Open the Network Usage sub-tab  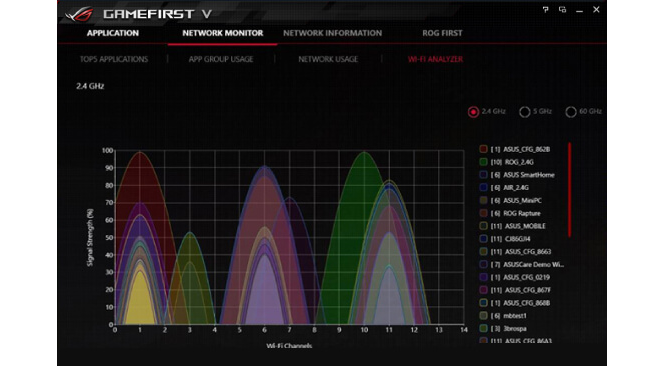click(328, 59)
